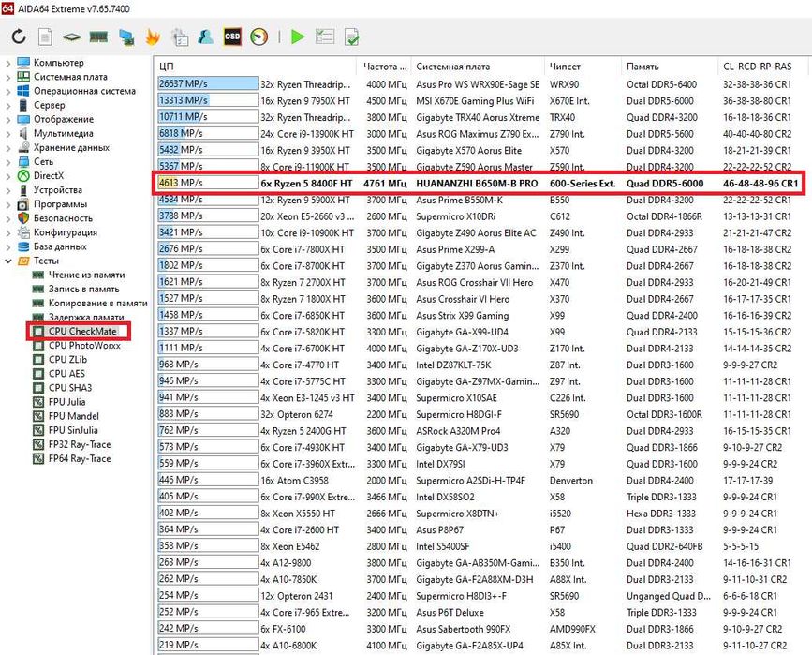The image size is (812, 655).
Task: Expand the Компьютер tree node
Action: pos(7,63)
